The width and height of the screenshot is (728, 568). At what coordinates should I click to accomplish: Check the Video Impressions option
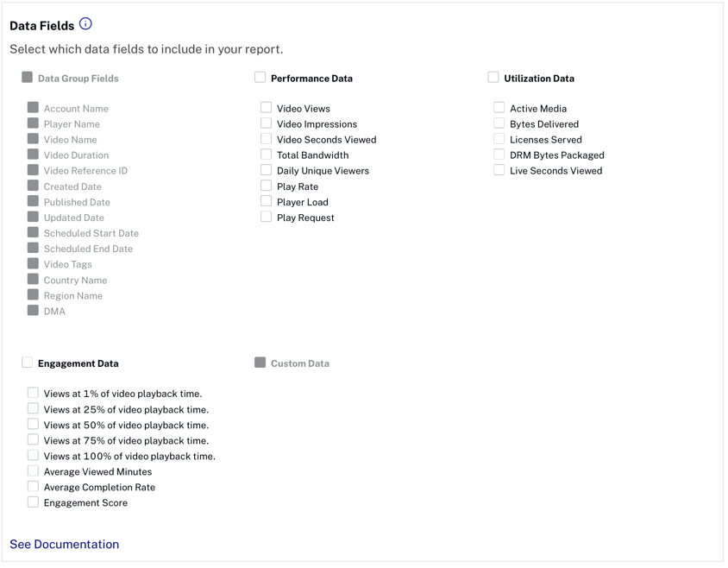tap(266, 123)
